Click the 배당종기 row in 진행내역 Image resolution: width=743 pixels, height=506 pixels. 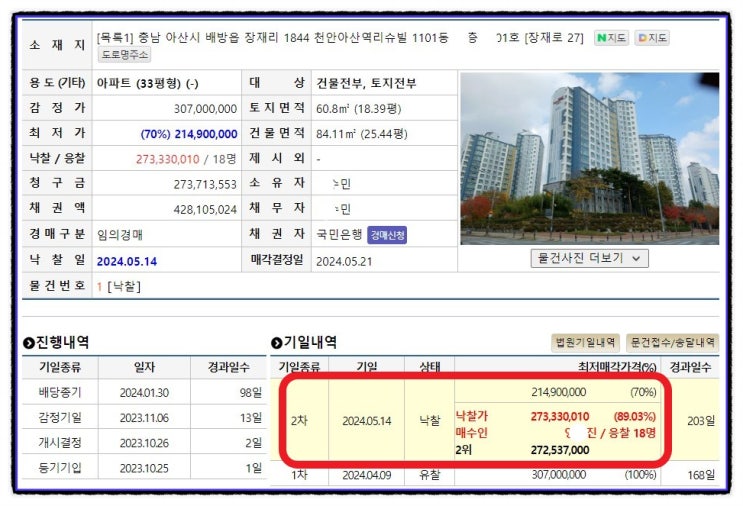pos(145,392)
